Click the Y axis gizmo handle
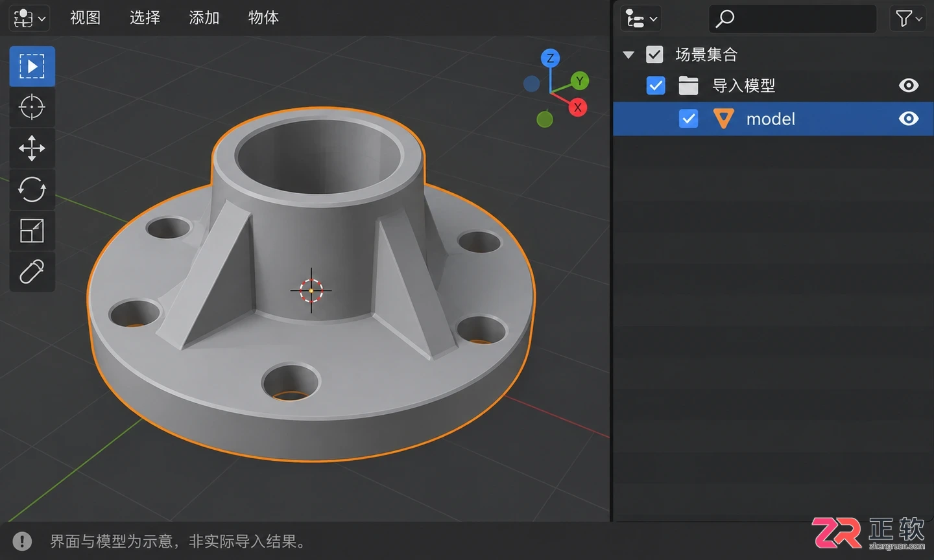This screenshot has width=934, height=560. coord(580,81)
